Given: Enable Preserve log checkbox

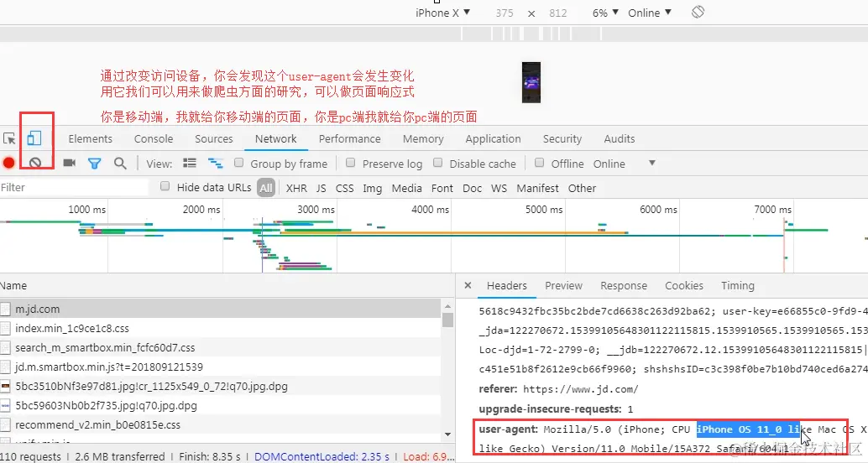Looking at the screenshot, I should pos(350,163).
